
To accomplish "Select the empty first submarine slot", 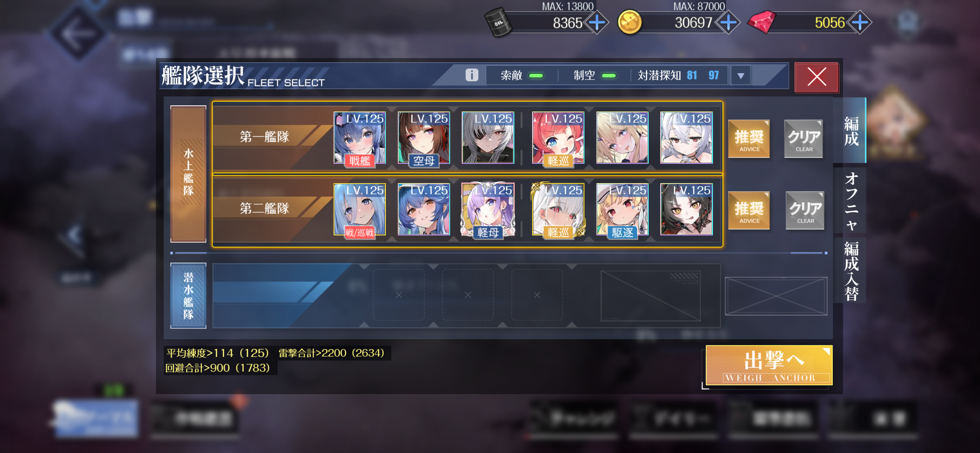I will [x=399, y=295].
